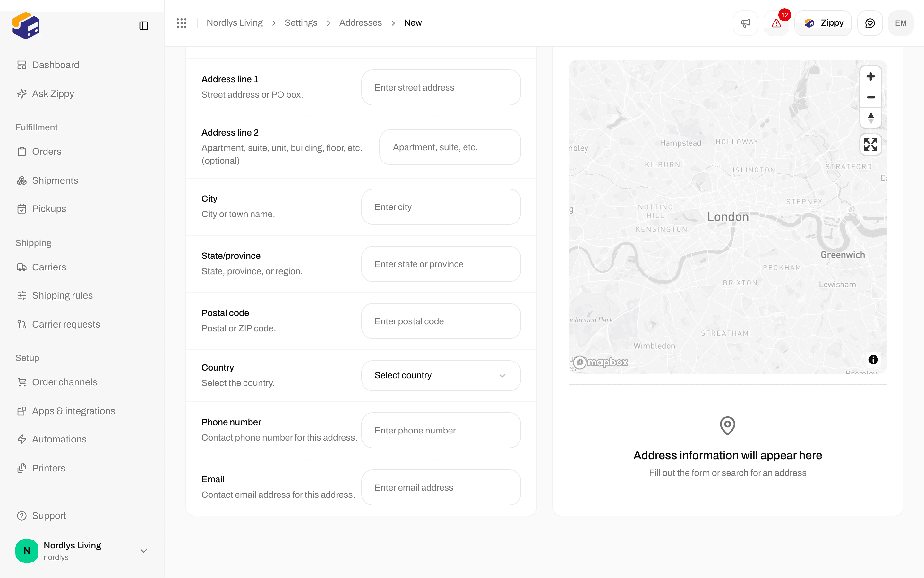Reset map bearing to north

point(870,118)
